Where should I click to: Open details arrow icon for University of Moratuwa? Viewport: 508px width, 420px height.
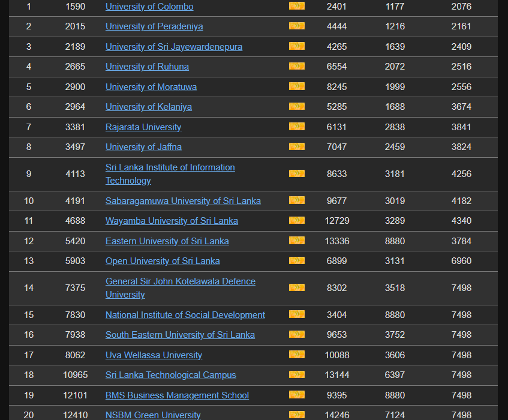point(296,86)
